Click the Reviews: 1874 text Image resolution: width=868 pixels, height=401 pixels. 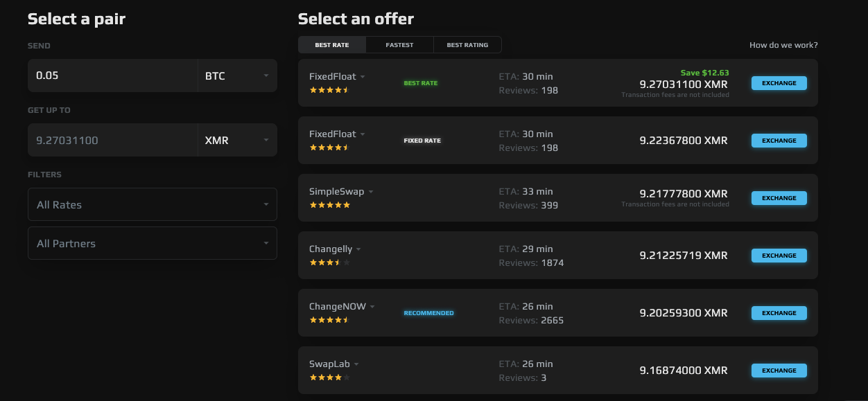click(531, 262)
